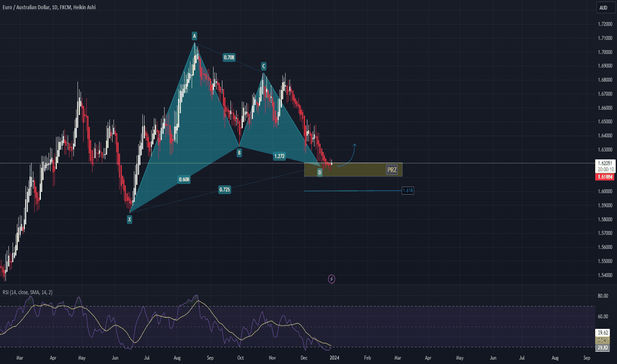This screenshot has height=364, width=617.
Task: Click the 2024 label on the time axis
Action: pyautogui.click(x=334, y=357)
